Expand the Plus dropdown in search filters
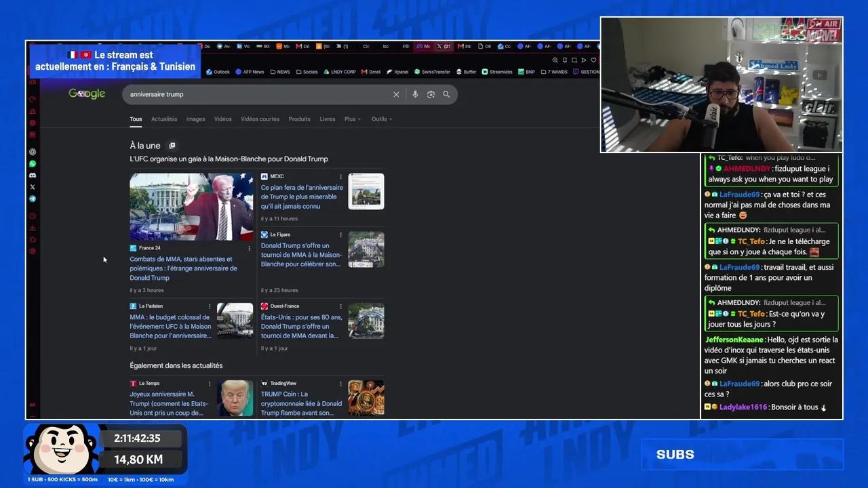 click(353, 119)
